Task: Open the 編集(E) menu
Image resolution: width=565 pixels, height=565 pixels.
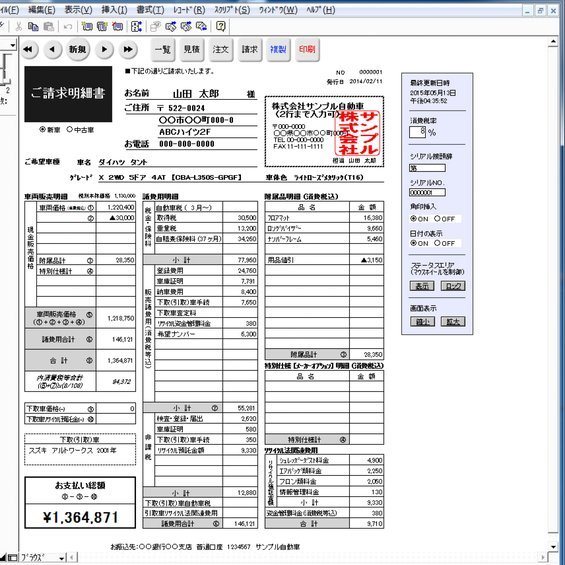Action: [x=42, y=10]
